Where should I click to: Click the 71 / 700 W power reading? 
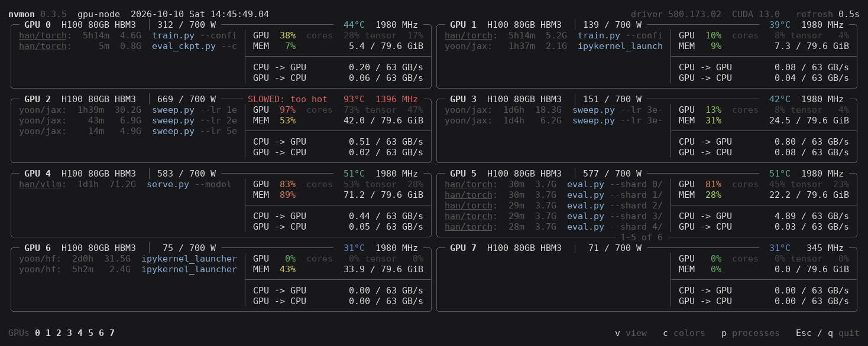(x=615, y=248)
